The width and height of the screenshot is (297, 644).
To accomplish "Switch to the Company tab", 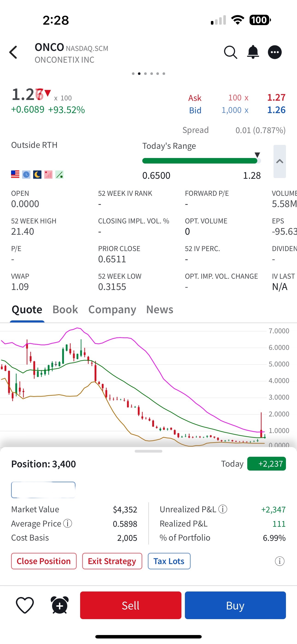I will pos(112,310).
